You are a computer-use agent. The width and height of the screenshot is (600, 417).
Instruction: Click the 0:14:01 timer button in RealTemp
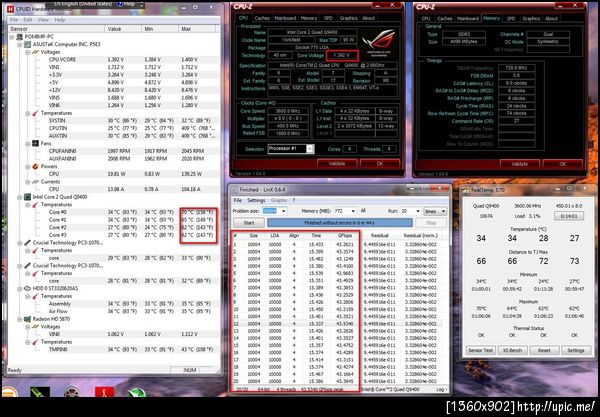(x=569, y=216)
